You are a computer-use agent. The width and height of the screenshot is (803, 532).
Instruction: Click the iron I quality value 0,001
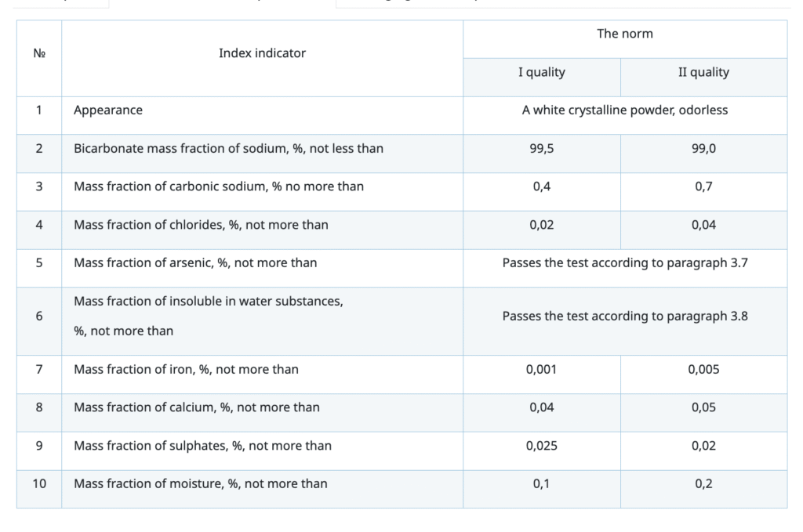541,369
